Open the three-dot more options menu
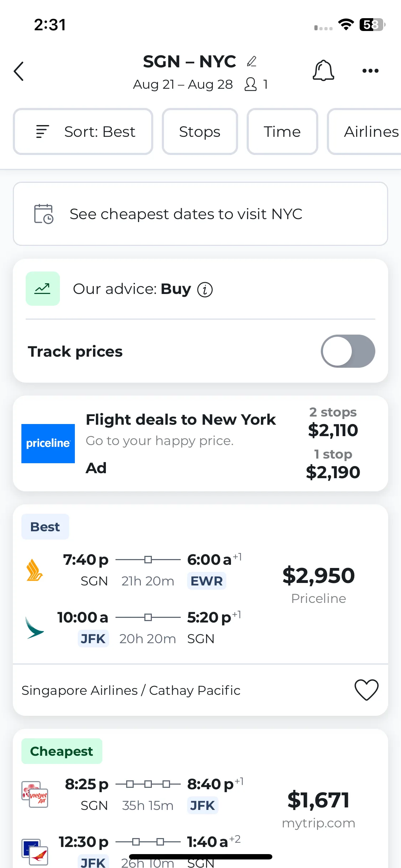Viewport: 401px width, 868px height. coord(370,71)
